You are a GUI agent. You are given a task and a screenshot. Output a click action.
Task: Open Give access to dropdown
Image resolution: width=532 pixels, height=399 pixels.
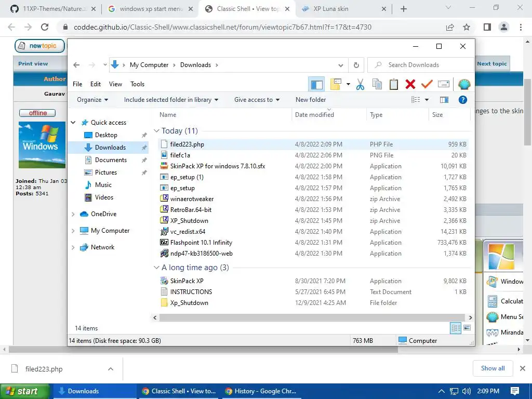click(x=257, y=100)
